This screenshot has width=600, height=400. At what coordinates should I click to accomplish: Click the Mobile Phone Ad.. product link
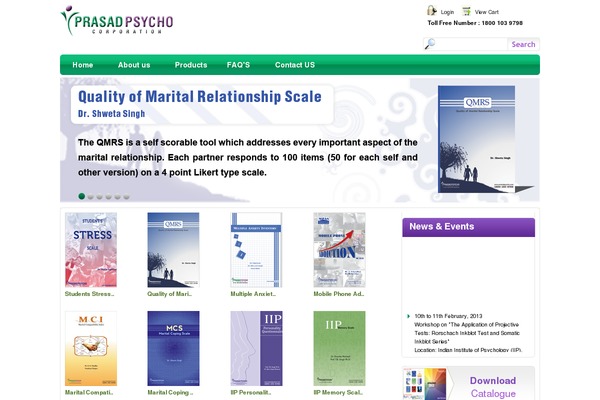click(x=339, y=294)
